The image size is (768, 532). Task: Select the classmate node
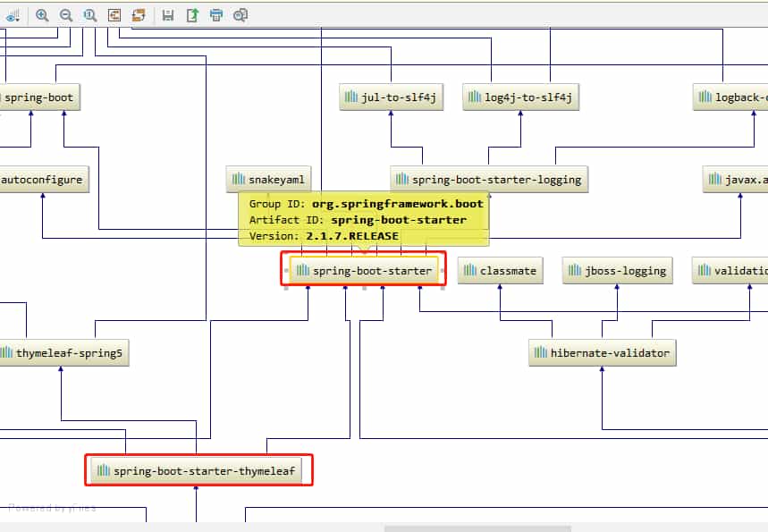[x=500, y=270]
